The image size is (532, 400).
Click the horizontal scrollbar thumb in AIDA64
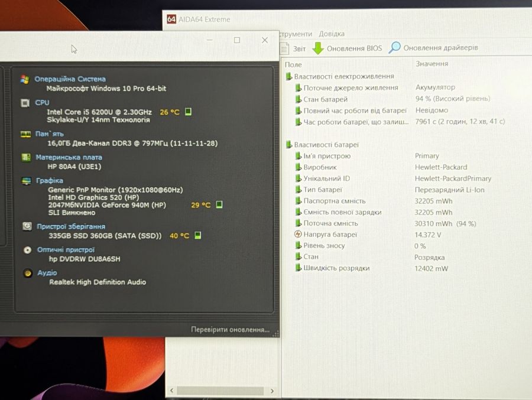[x=220, y=391]
